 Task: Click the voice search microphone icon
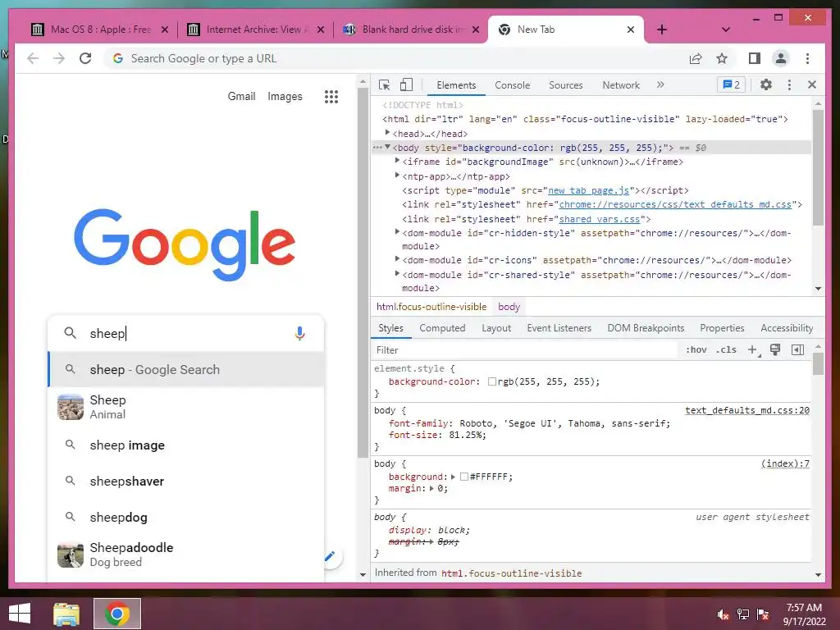(300, 333)
